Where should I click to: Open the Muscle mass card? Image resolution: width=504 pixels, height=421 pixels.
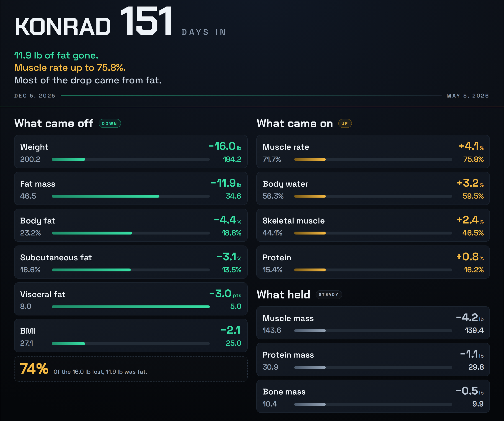point(373,323)
